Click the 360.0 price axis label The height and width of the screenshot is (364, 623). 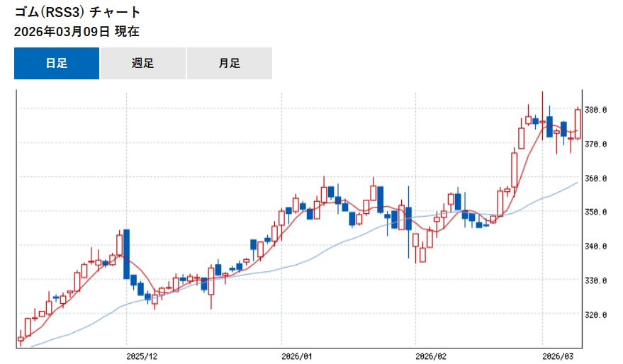(596, 178)
